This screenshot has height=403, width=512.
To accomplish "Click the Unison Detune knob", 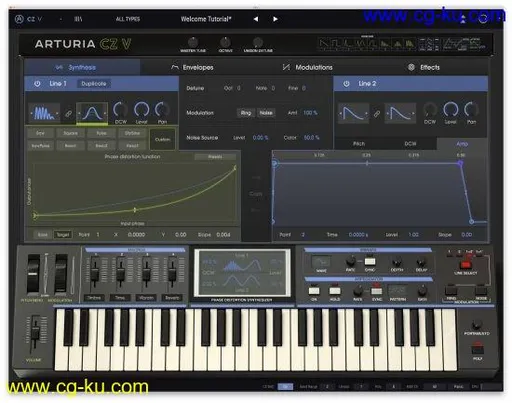I will 258,42.
